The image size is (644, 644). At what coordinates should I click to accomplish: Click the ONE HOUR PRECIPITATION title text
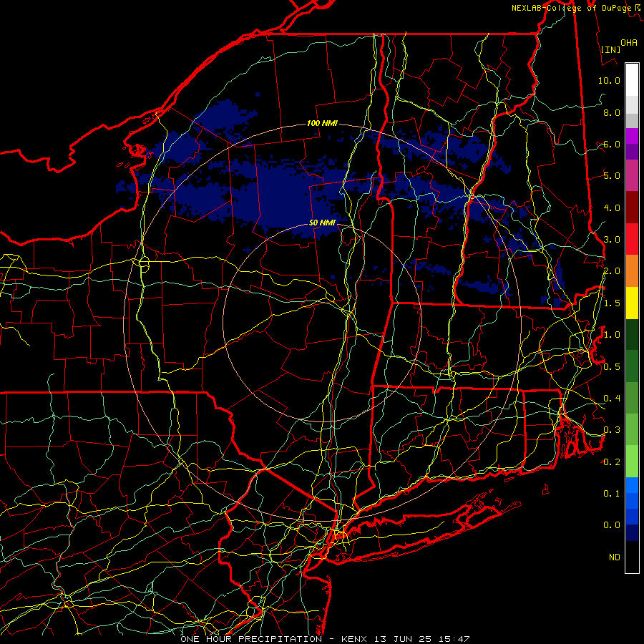point(251,639)
